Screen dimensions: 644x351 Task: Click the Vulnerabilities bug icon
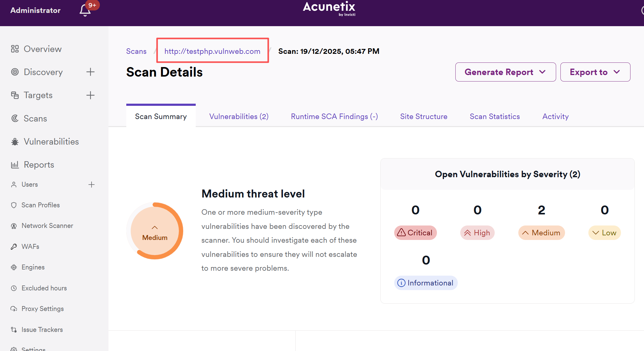point(15,142)
